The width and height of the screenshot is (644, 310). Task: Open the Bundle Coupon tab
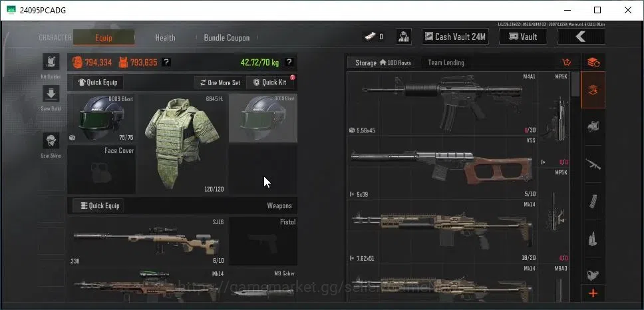[227, 37]
